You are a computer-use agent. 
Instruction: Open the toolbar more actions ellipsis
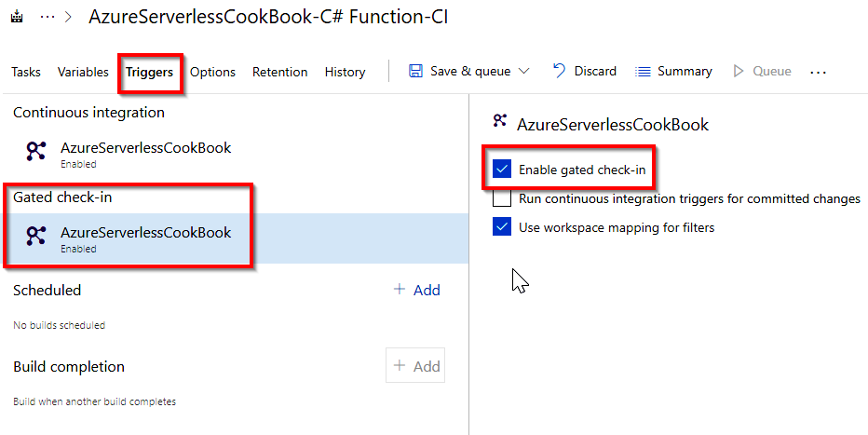[818, 72]
